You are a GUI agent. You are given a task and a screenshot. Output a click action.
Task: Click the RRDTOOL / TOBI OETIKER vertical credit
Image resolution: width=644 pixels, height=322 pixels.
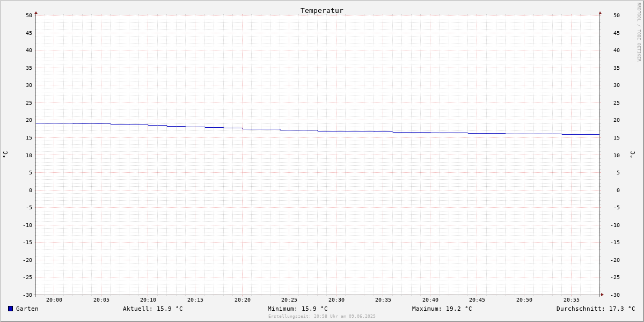(639, 32)
